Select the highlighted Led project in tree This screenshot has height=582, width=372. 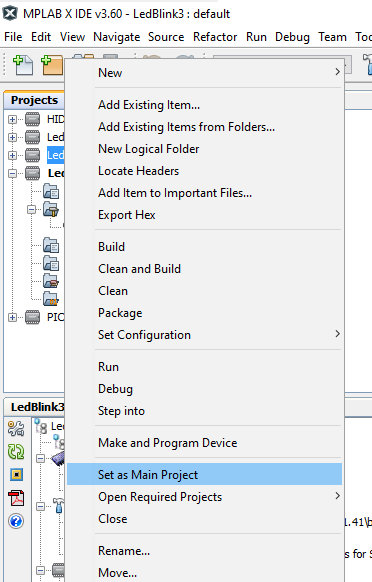(55, 155)
